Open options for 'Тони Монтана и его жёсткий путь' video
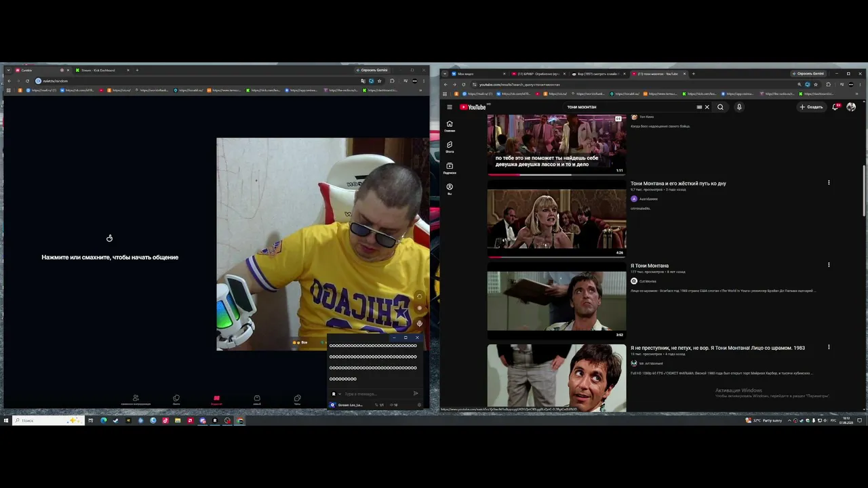Screen dimensions: 868x488 829,182
